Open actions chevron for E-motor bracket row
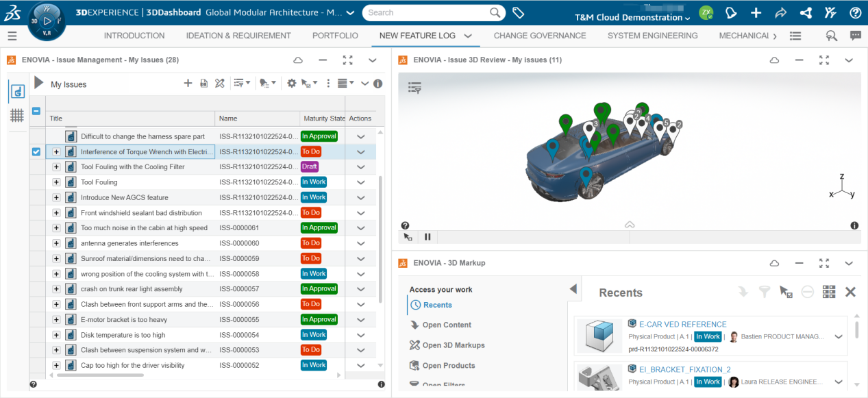 coord(361,320)
